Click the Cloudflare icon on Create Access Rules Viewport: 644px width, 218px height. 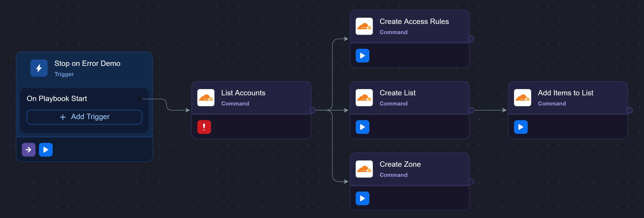pyautogui.click(x=364, y=26)
